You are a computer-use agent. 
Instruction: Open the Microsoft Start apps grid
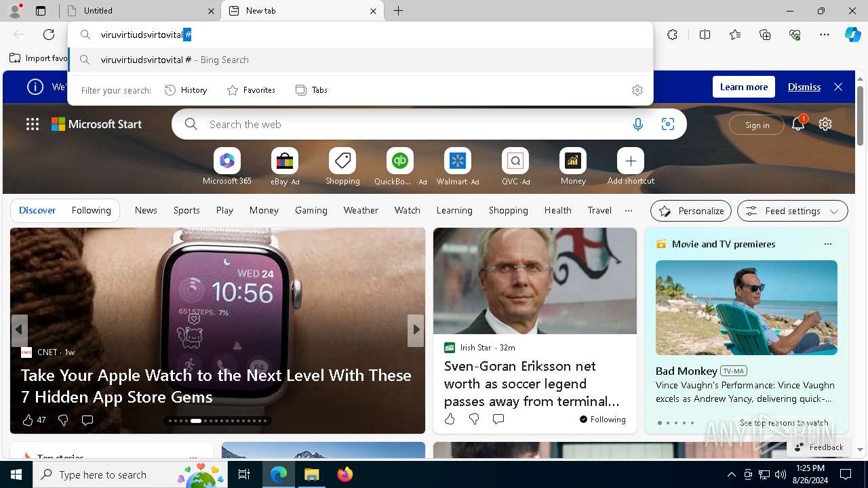(x=33, y=124)
